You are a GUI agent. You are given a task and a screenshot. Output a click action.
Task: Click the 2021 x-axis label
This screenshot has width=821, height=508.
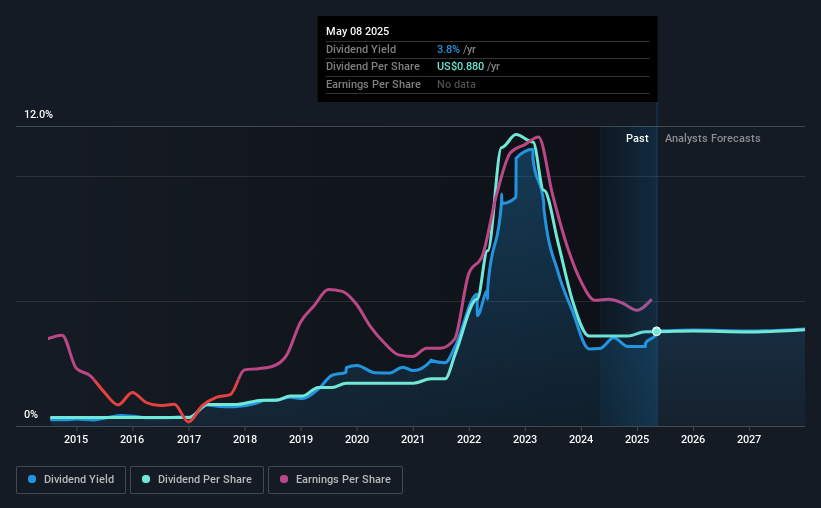click(413, 439)
